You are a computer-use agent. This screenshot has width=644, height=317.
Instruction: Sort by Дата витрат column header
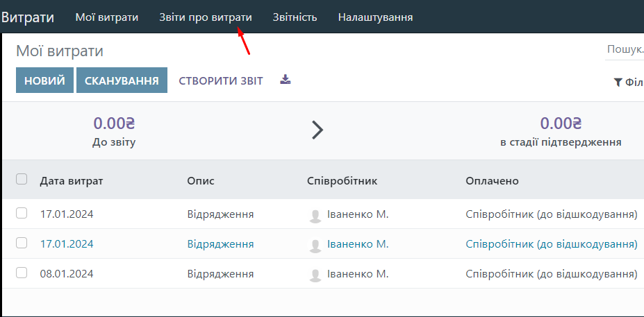click(72, 180)
